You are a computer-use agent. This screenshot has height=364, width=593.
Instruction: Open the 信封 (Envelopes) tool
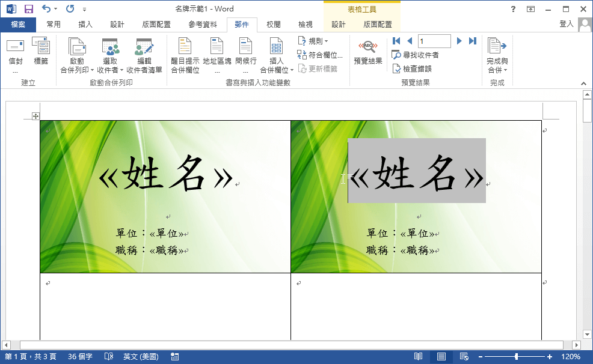(x=14, y=53)
